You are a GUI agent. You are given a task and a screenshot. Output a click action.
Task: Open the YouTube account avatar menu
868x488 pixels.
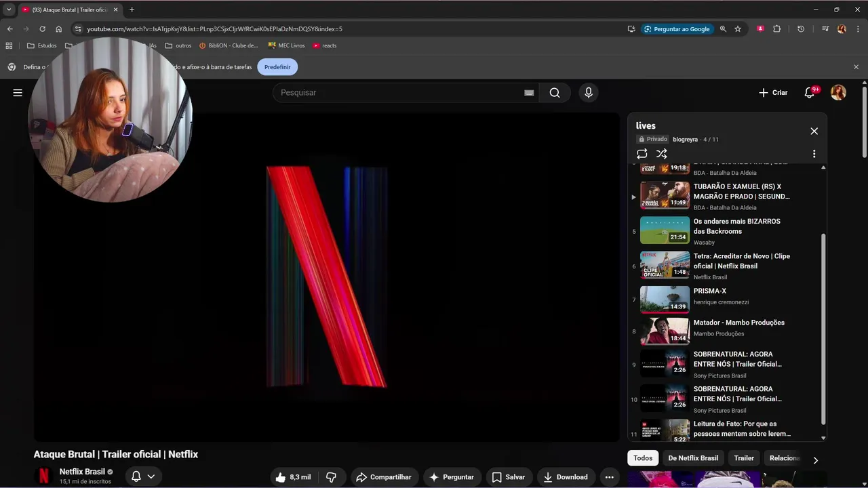tap(839, 93)
